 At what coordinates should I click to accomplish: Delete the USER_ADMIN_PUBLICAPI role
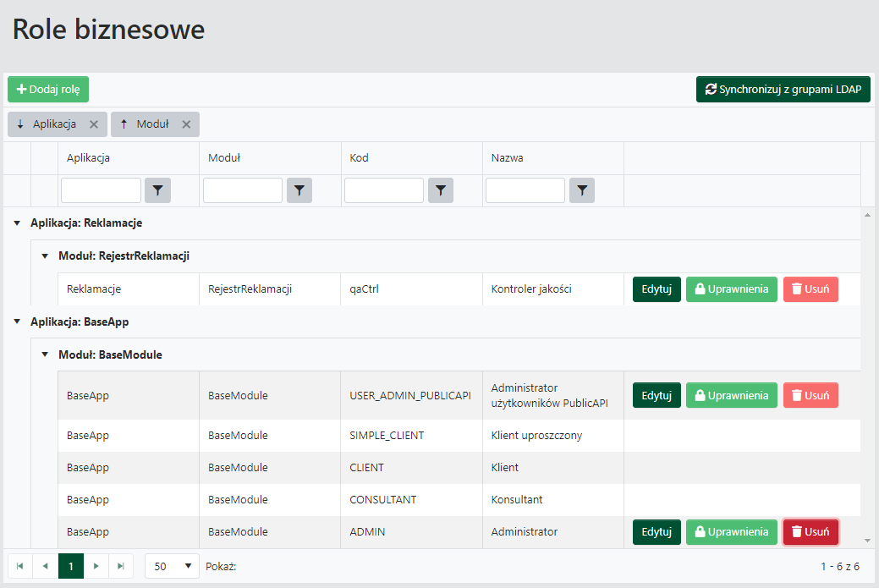(x=810, y=395)
